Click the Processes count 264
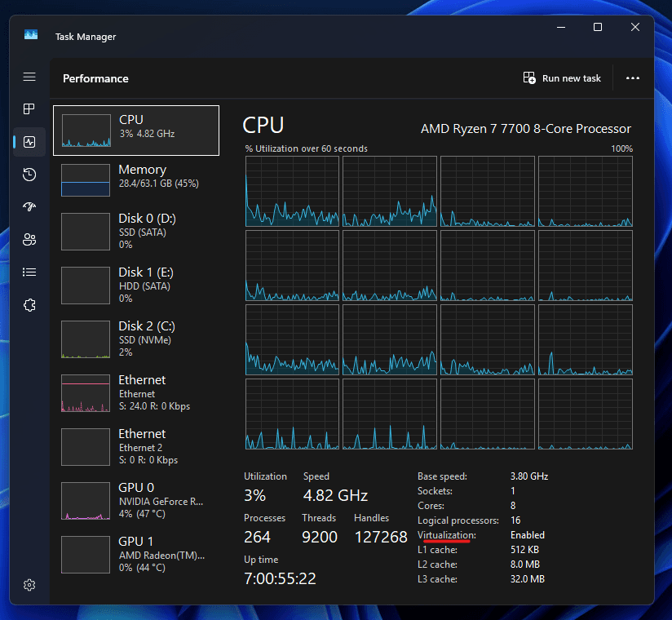Viewport: 672px width, 620px height. click(x=257, y=537)
